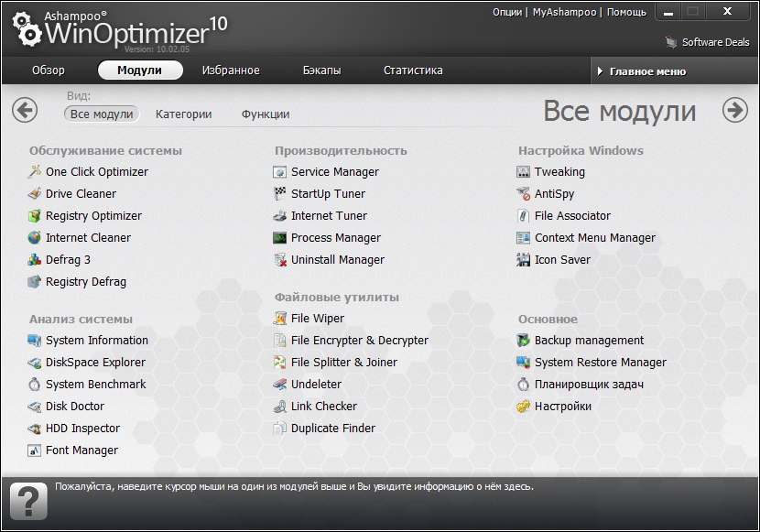This screenshot has height=532, width=760.
Task: Click the HDD Inspector stopwatch icon
Action: click(35, 429)
